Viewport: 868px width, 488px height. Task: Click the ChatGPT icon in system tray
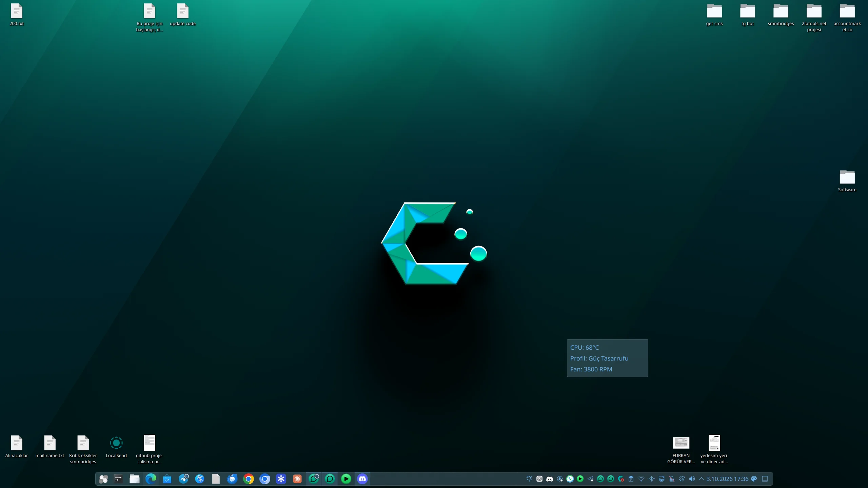(539, 479)
